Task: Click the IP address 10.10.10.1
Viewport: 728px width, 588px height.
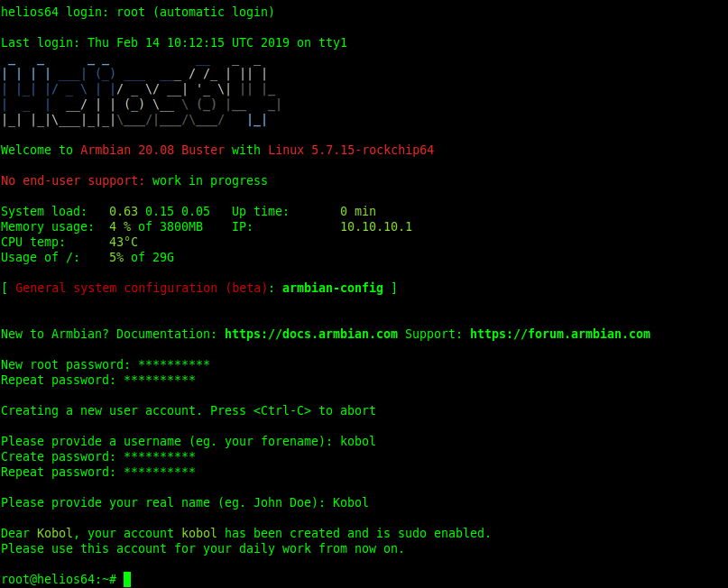Action: pyautogui.click(x=376, y=226)
